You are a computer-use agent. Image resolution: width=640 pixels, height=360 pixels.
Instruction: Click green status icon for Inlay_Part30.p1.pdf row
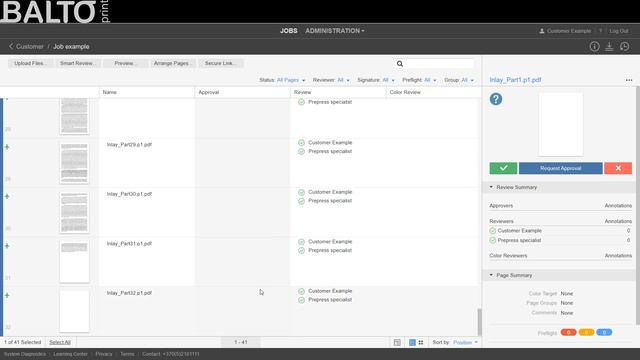coord(7,196)
